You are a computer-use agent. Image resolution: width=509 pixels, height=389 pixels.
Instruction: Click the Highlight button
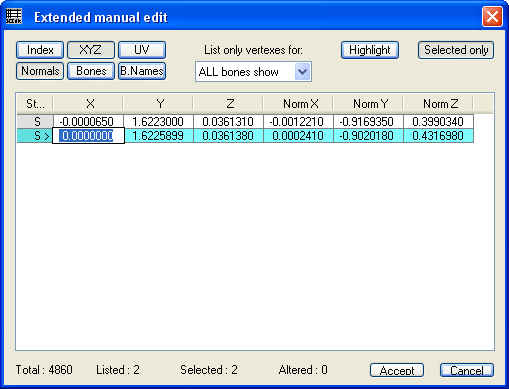point(370,50)
